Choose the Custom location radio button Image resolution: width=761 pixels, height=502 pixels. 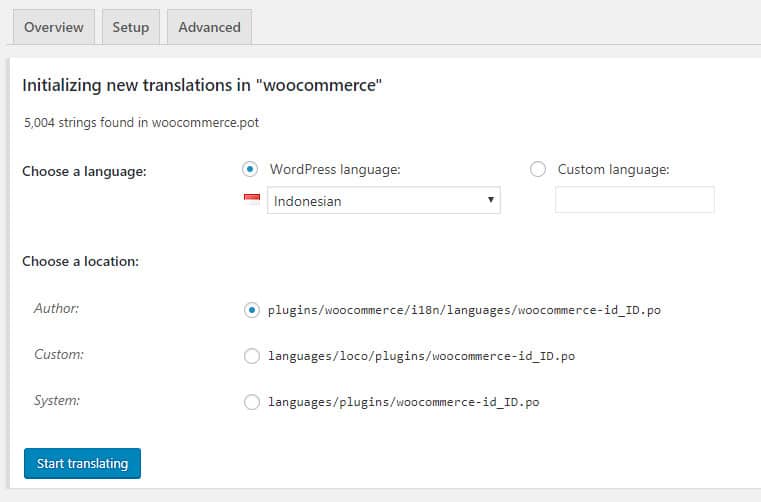251,356
